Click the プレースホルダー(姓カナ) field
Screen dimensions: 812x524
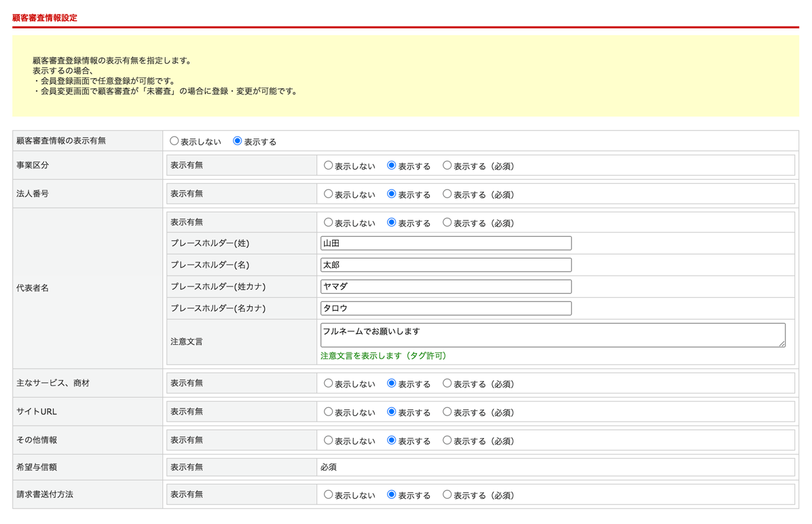[445, 286]
